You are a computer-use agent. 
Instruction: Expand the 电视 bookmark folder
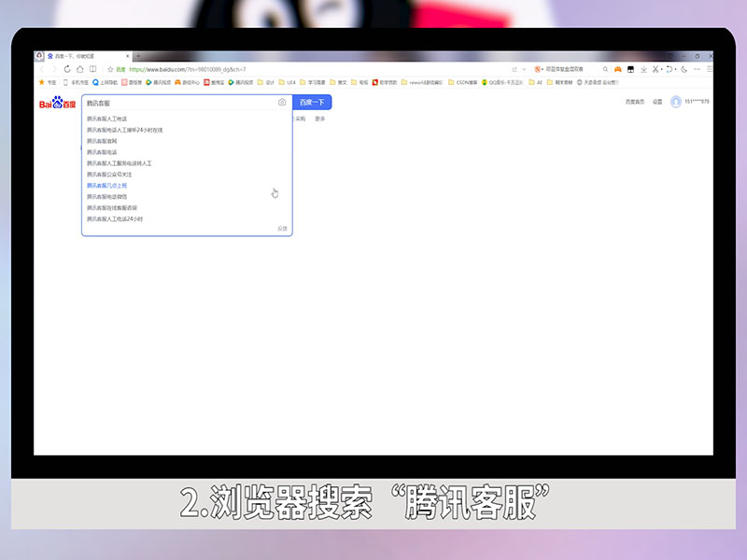[x=359, y=82]
